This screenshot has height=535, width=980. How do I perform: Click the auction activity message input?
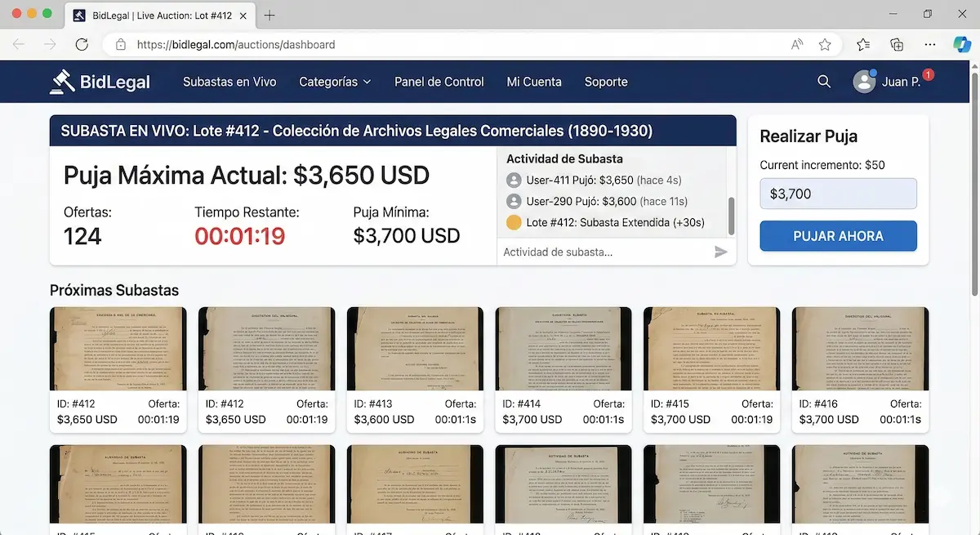coord(604,252)
